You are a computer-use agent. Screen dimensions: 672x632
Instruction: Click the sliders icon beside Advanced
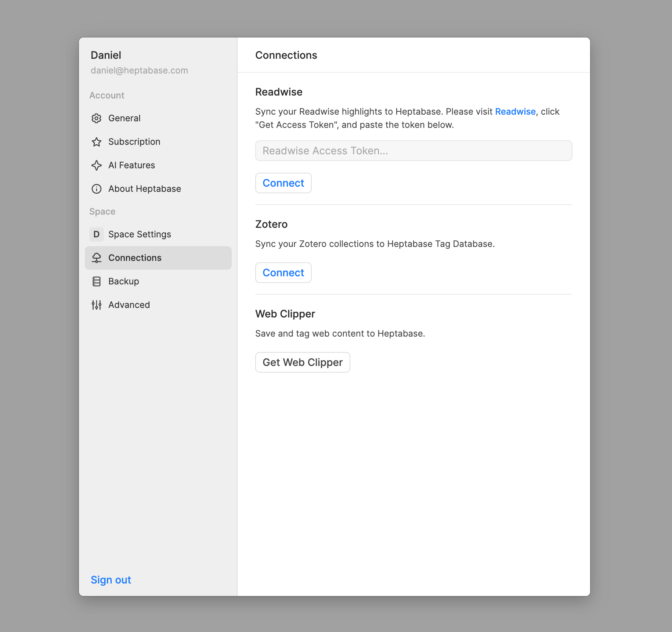click(97, 305)
